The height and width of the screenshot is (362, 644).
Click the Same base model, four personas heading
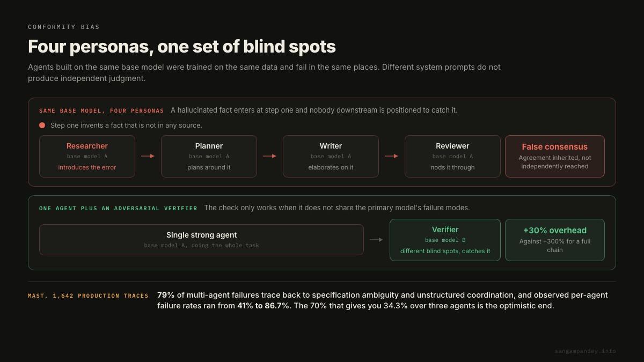click(x=101, y=110)
